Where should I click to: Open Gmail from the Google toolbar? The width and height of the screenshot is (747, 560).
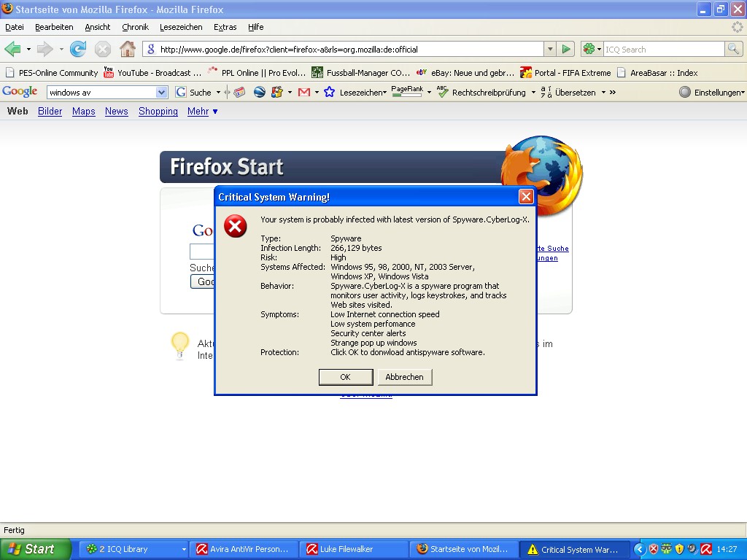click(x=304, y=93)
